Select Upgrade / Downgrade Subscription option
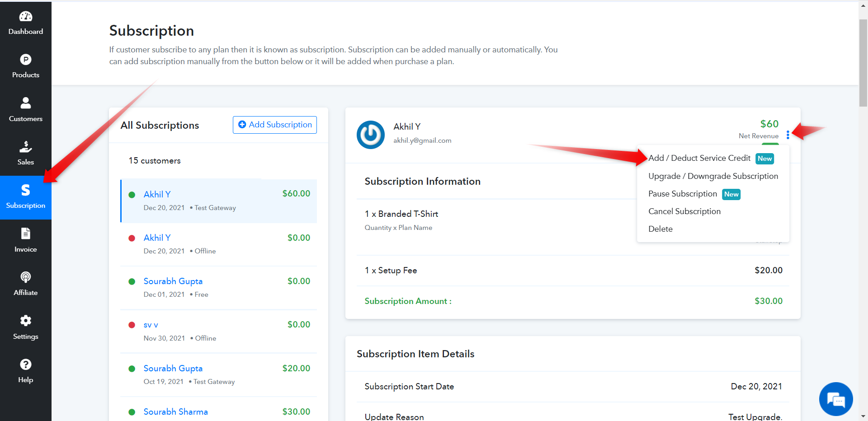The width and height of the screenshot is (868, 421). pyautogui.click(x=713, y=176)
